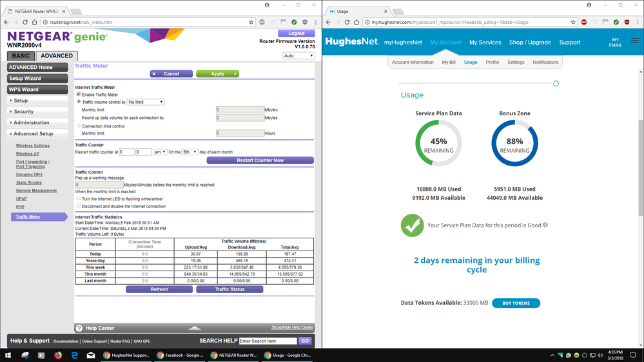Select Traffic volume control radio button
Screen dimensions: 644x362
[x=79, y=102]
